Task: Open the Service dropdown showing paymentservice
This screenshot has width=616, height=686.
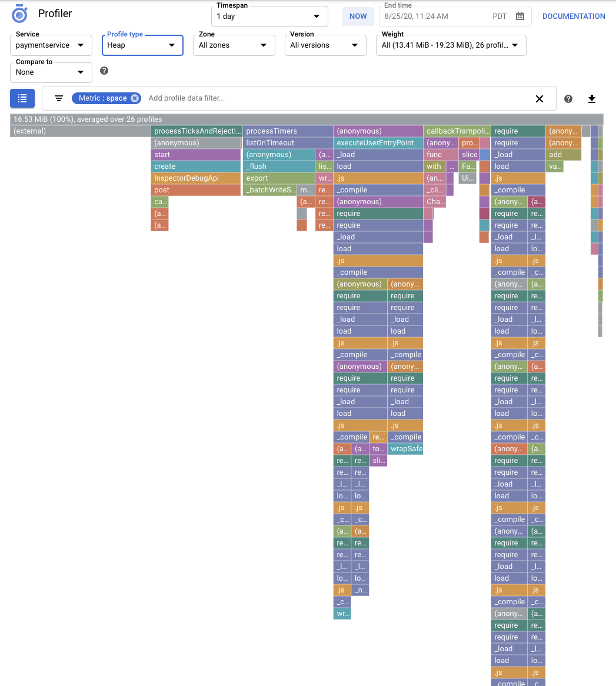Action: click(x=51, y=45)
